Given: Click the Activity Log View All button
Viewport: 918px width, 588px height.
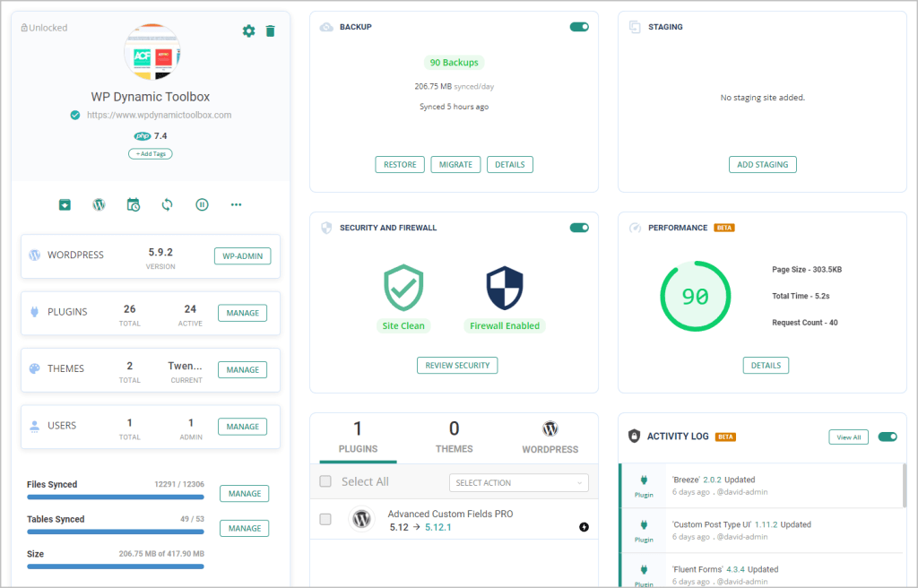Looking at the screenshot, I should 848,437.
